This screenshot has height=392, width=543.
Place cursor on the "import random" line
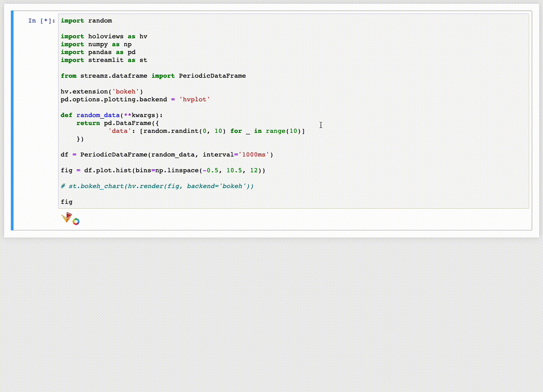pos(86,21)
